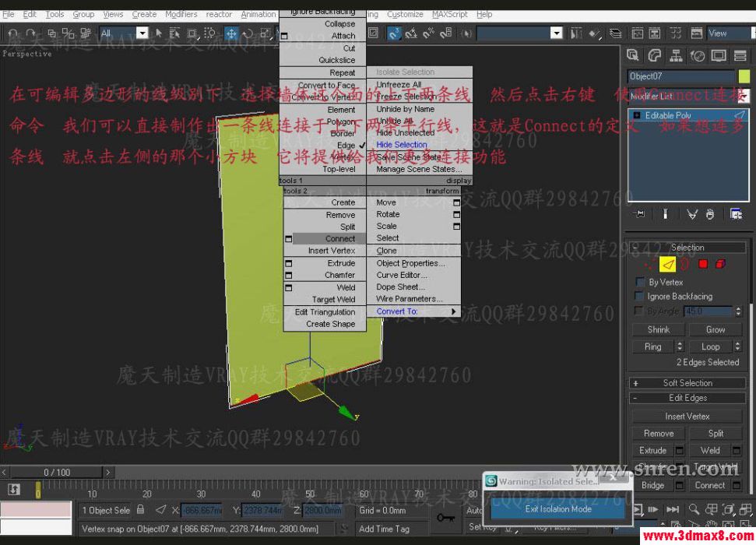Enable the By Vertex checkbox
Image resolution: width=756 pixels, height=545 pixels.
[638, 282]
